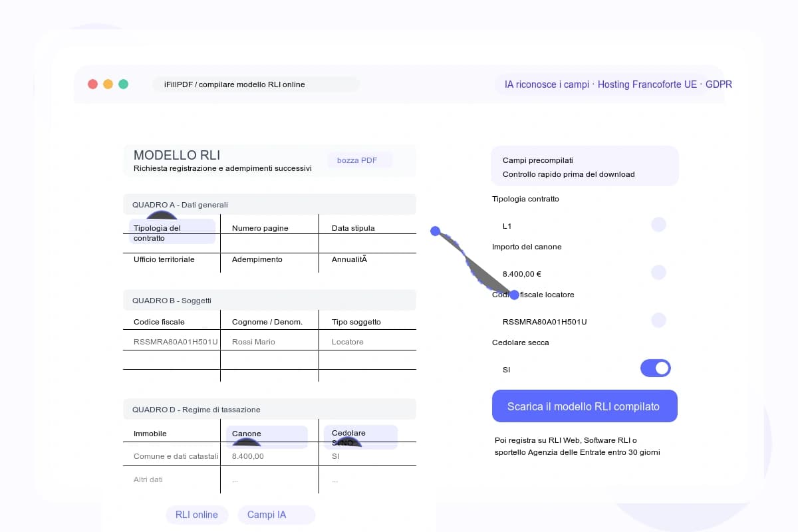Click the highlighted Cedolare column header

(361, 437)
